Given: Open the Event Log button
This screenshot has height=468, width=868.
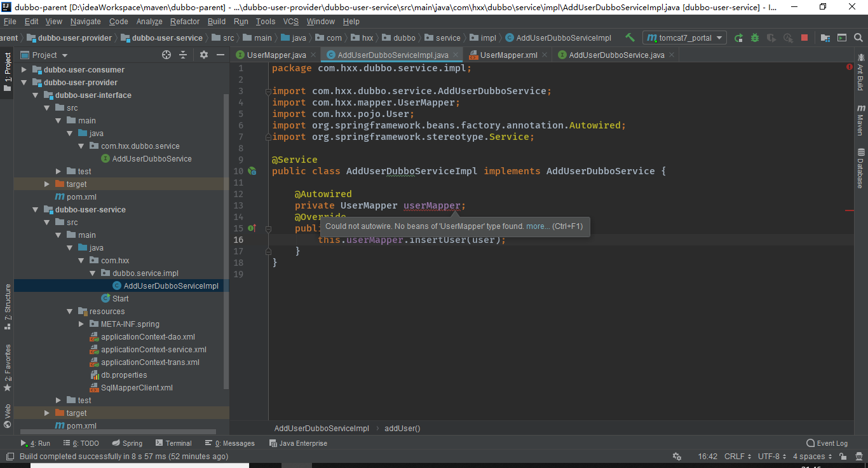Looking at the screenshot, I should (x=827, y=443).
